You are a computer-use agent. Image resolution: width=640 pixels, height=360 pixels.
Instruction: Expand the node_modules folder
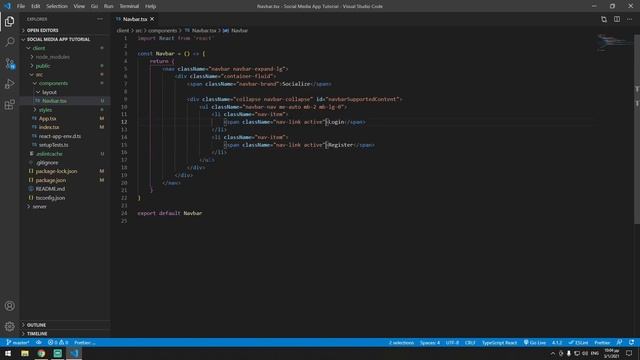point(52,57)
